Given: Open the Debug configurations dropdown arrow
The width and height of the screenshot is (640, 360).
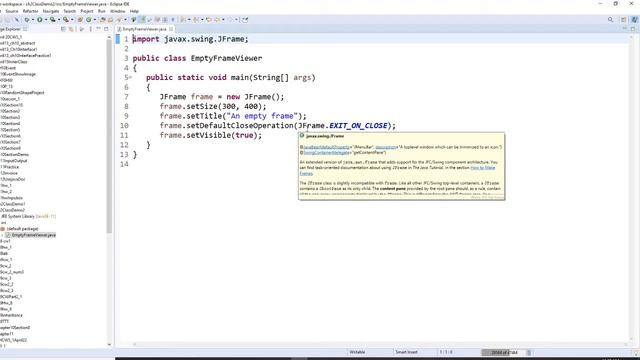Looking at the screenshot, I should point(33,20).
